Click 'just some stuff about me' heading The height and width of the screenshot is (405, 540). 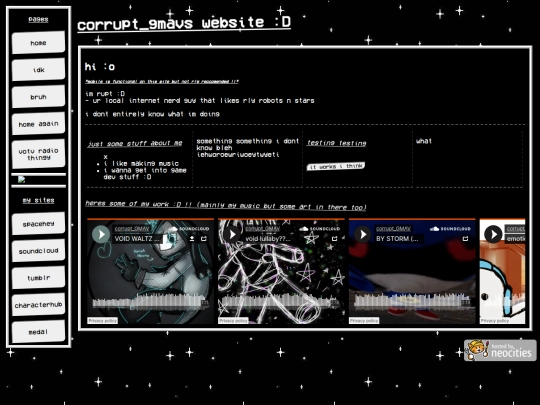point(135,143)
